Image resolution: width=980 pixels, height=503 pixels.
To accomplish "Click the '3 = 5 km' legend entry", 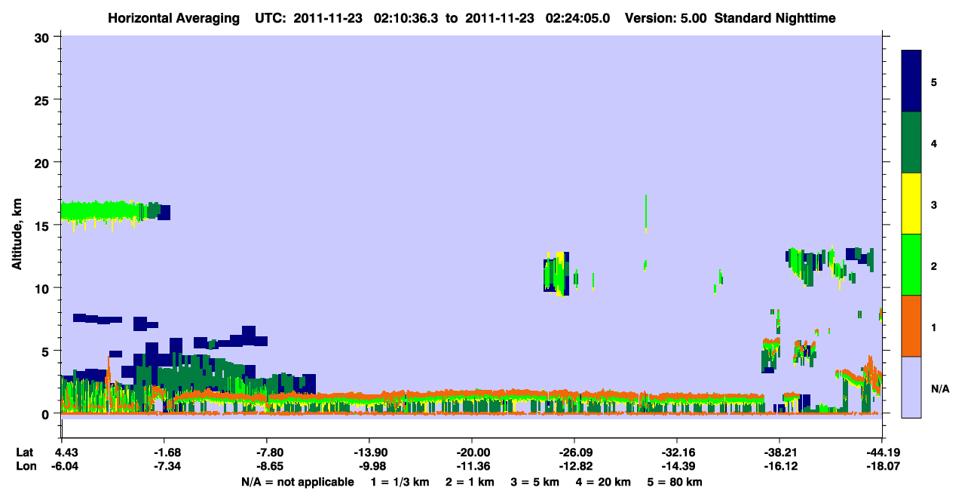I will coord(535,482).
